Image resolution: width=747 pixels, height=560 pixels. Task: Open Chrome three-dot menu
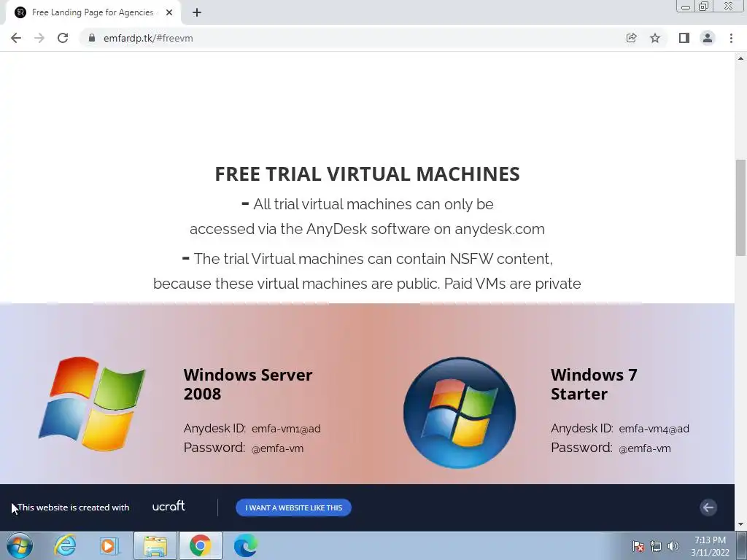(731, 38)
